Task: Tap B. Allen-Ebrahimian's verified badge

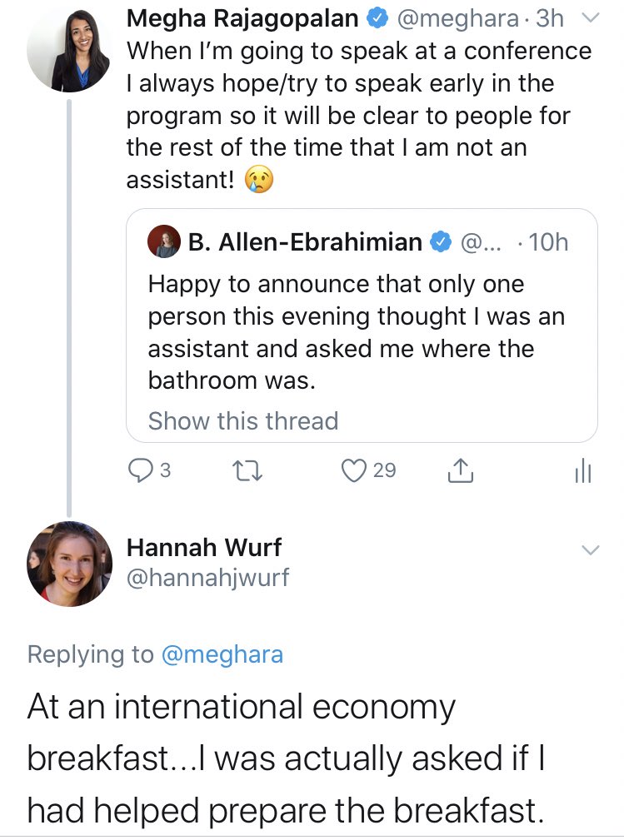Action: click(x=439, y=242)
